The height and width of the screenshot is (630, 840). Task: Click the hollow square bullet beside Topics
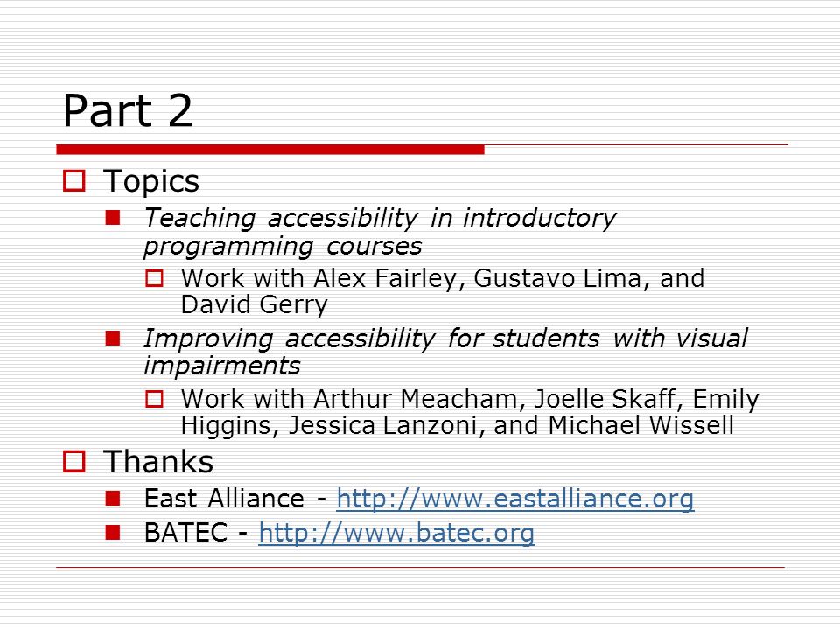(x=73, y=181)
